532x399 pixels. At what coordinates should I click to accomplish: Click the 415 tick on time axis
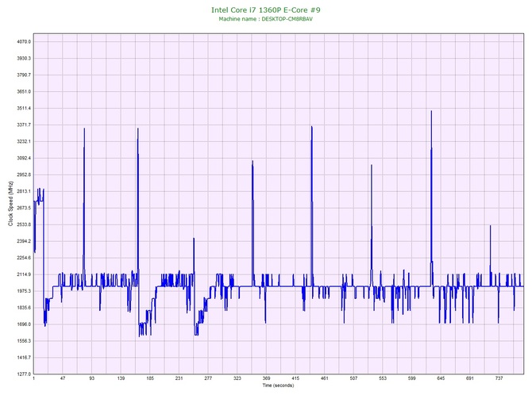(x=295, y=378)
